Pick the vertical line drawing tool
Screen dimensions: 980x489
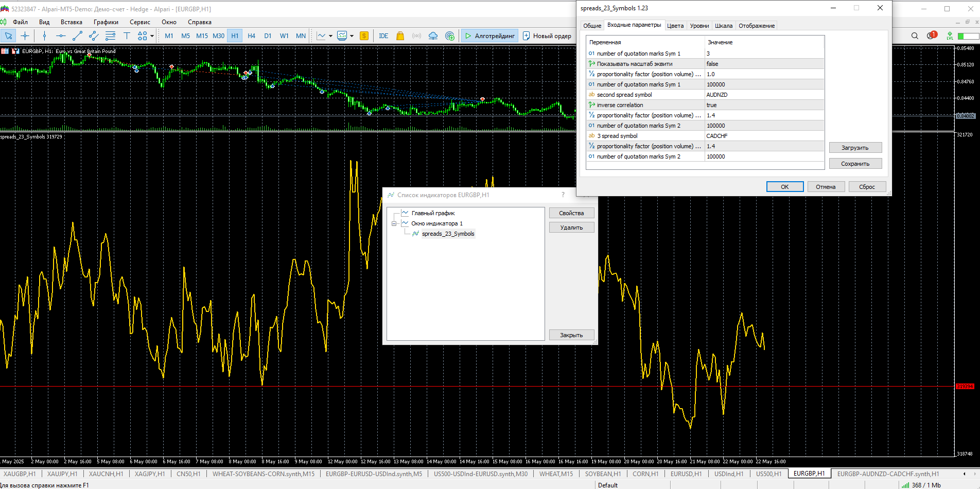click(44, 36)
